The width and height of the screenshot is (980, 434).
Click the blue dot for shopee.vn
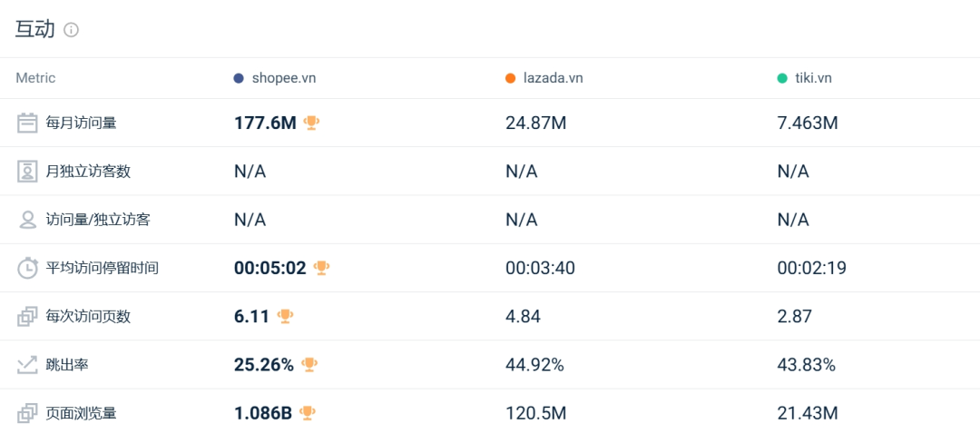238,78
